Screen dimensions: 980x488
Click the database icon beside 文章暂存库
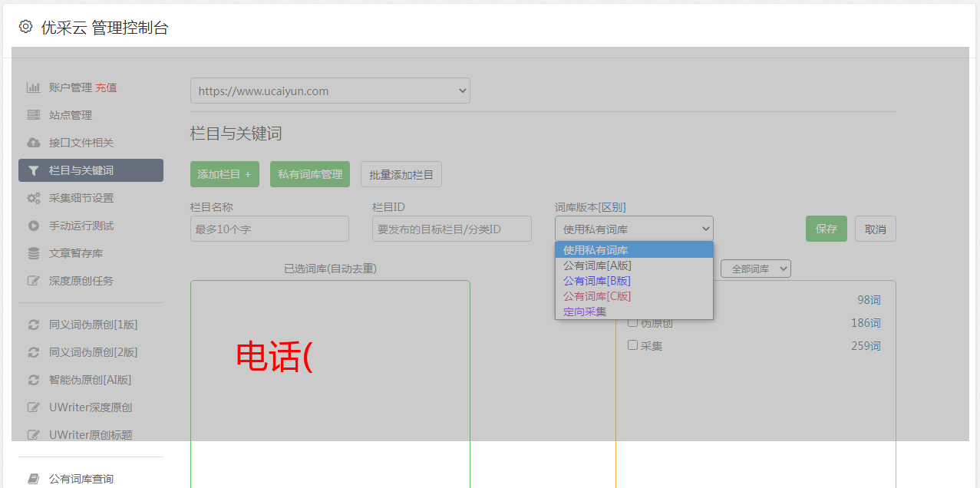(x=33, y=253)
